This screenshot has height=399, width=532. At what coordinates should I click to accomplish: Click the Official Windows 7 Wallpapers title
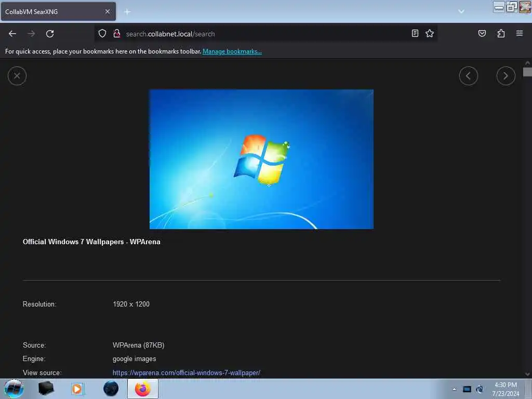(91, 242)
